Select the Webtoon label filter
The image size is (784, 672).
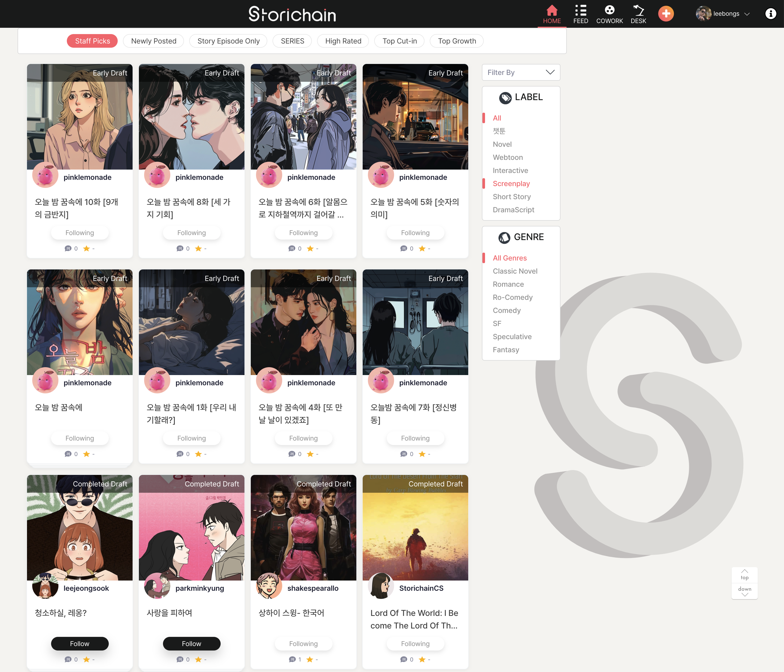pos(507,158)
